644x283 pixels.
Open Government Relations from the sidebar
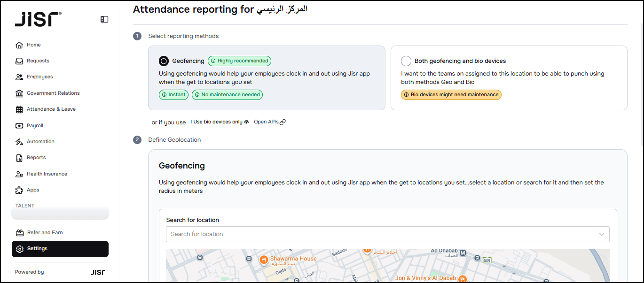click(53, 93)
